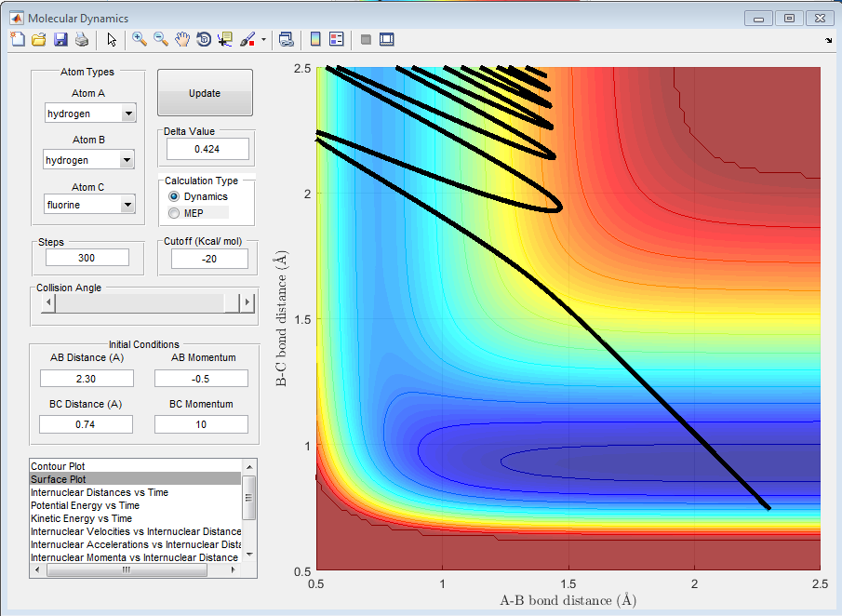The image size is (842, 616).
Task: Select the MEP calculation type
Action: point(174,213)
